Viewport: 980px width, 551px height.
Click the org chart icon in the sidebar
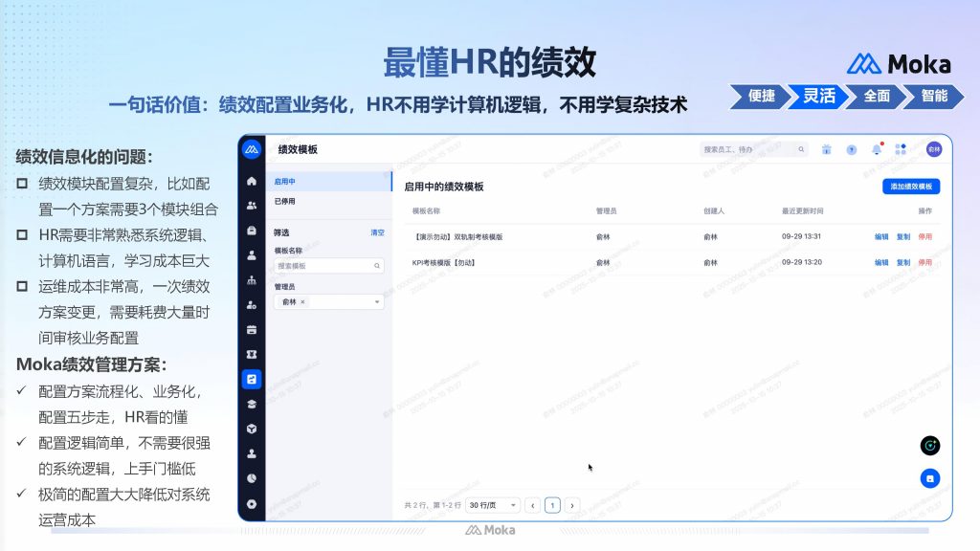pos(252,280)
